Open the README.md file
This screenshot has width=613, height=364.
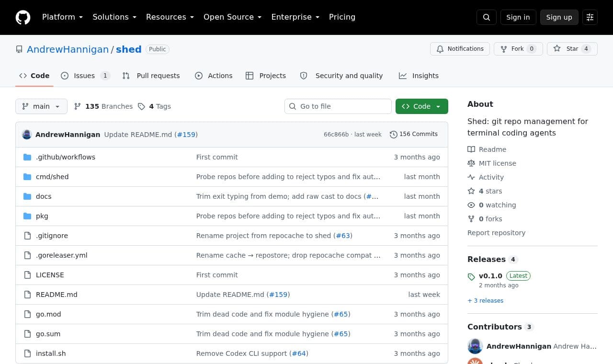(x=57, y=295)
